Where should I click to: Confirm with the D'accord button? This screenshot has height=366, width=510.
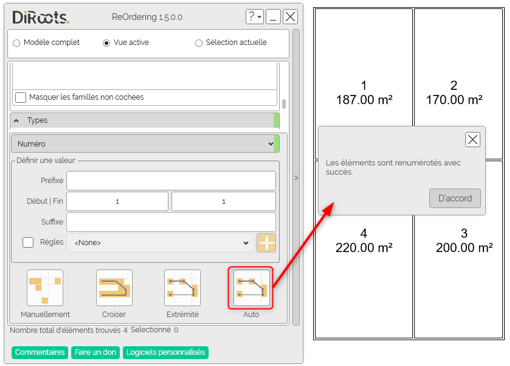pos(455,198)
